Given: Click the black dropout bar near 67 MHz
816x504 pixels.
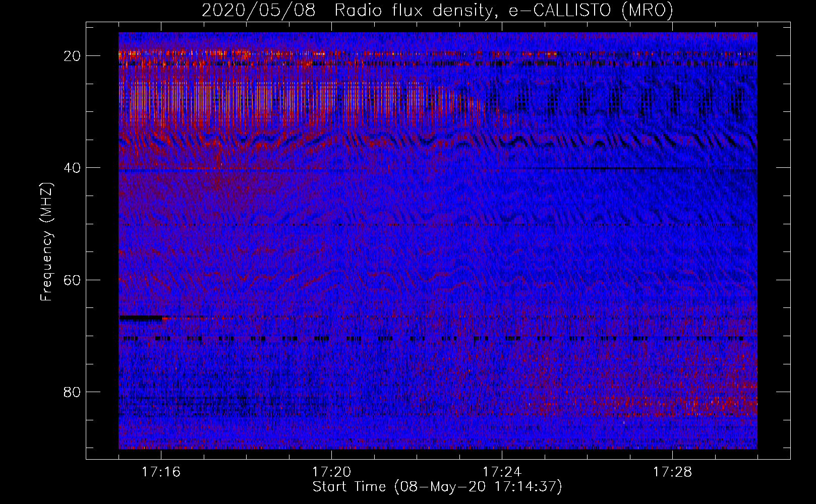Looking at the screenshot, I should point(141,319).
